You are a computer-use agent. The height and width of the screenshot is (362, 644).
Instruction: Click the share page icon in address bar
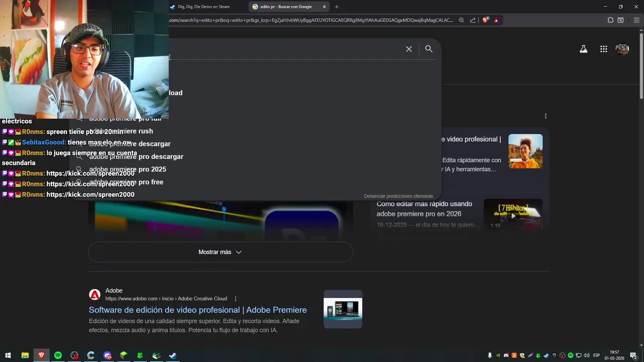pyautogui.click(x=473, y=20)
